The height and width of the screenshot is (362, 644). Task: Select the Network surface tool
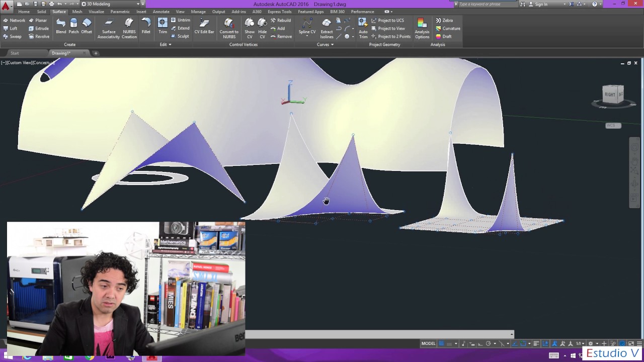tap(14, 21)
